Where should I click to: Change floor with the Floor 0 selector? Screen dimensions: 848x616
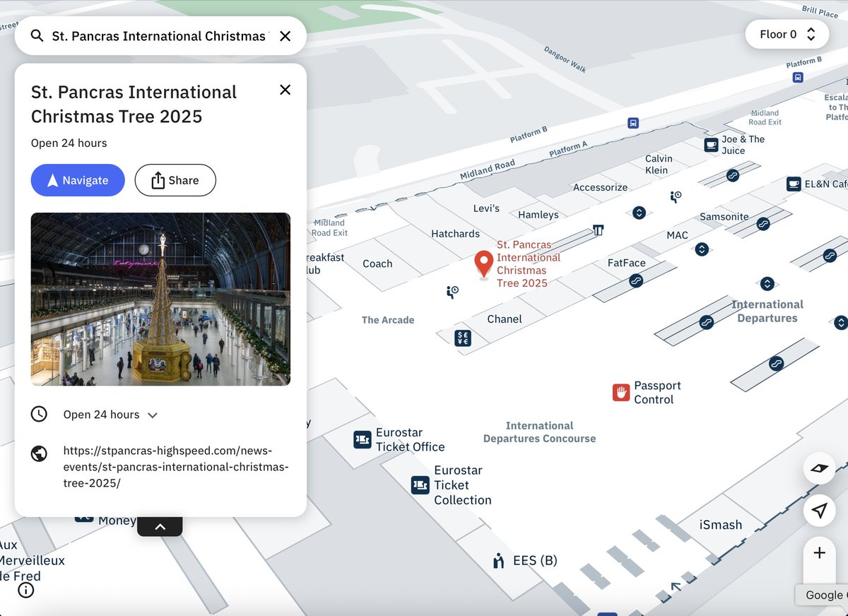787,35
